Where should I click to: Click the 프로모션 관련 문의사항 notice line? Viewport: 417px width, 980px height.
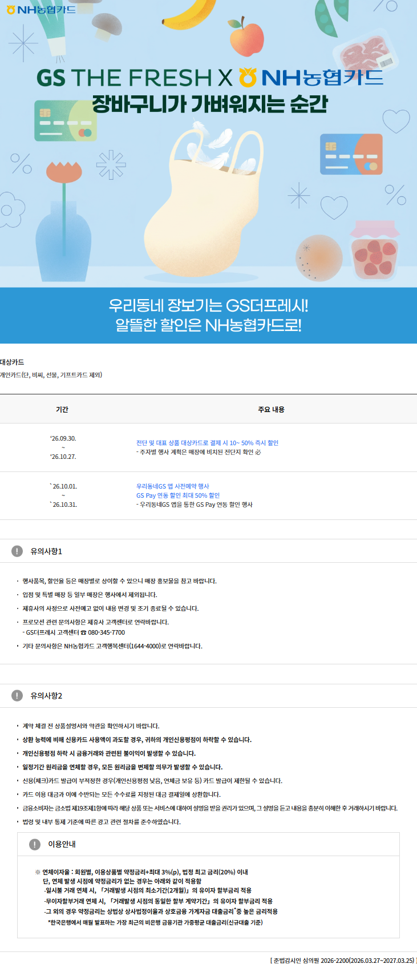pos(95,622)
